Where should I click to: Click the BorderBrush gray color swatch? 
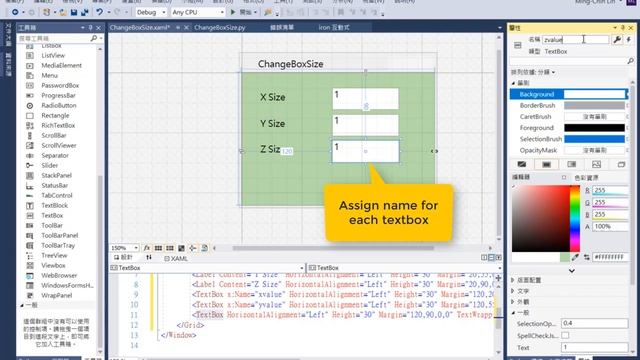(x=594, y=105)
